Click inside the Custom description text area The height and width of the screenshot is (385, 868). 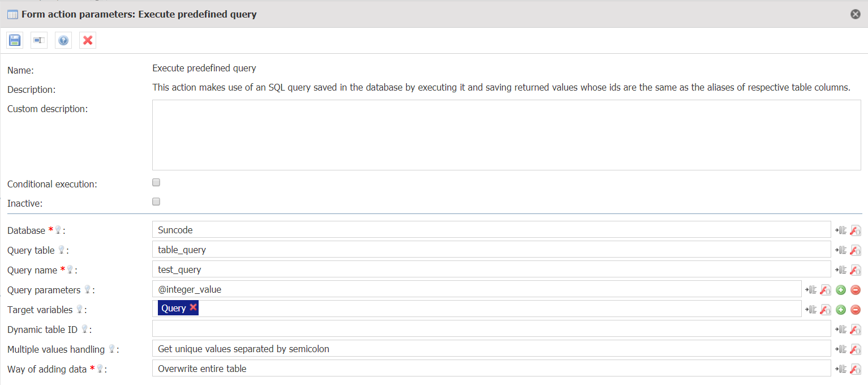(506, 135)
